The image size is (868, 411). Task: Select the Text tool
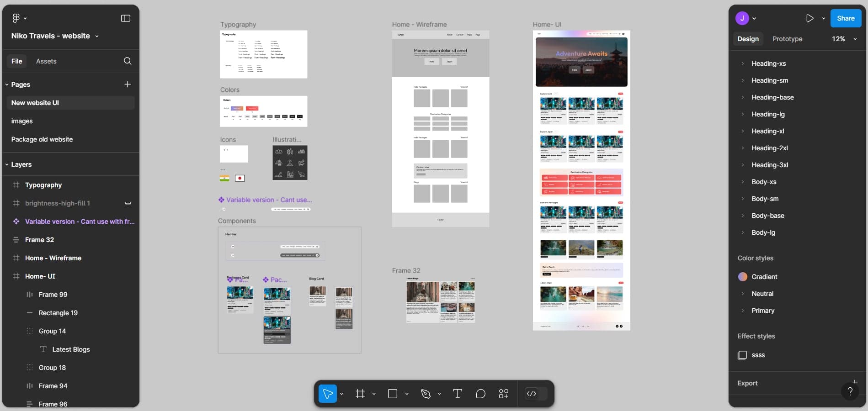coord(458,394)
